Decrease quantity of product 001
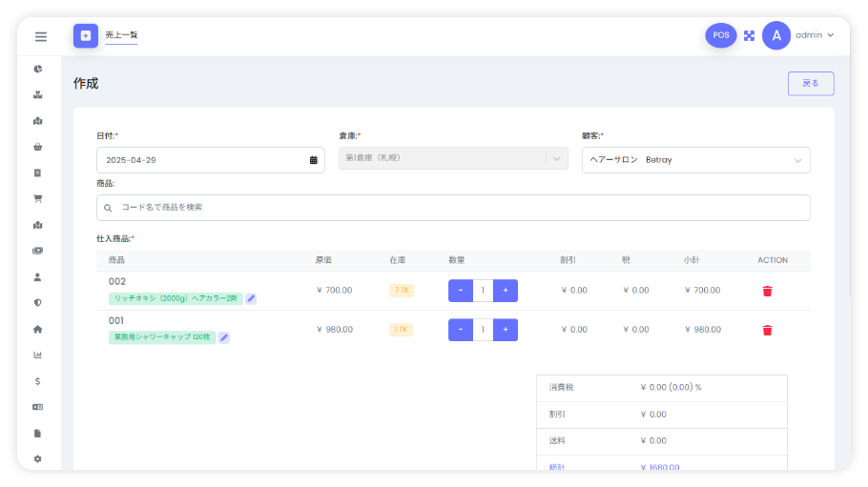The width and height of the screenshot is (868, 487). point(461,330)
